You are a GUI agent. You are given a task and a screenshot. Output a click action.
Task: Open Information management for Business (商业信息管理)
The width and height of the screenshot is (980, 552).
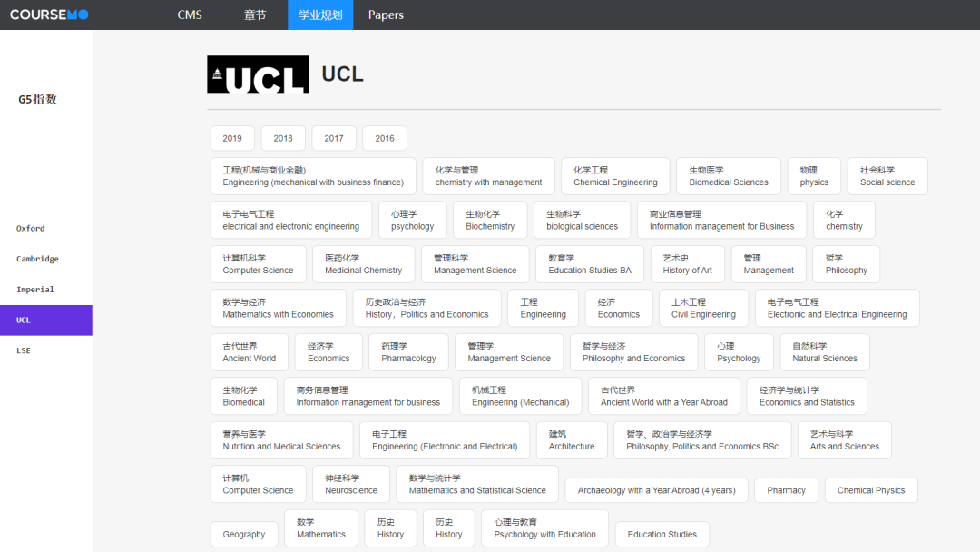click(x=722, y=220)
